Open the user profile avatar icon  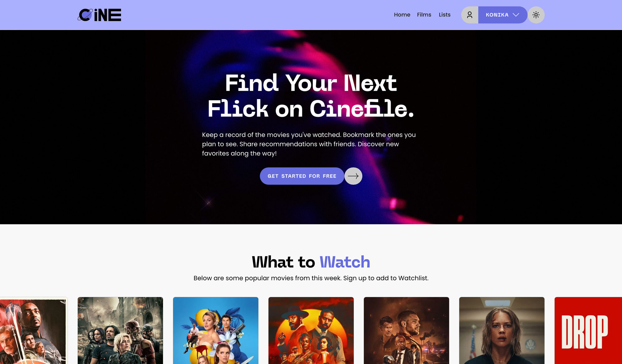pyautogui.click(x=470, y=15)
